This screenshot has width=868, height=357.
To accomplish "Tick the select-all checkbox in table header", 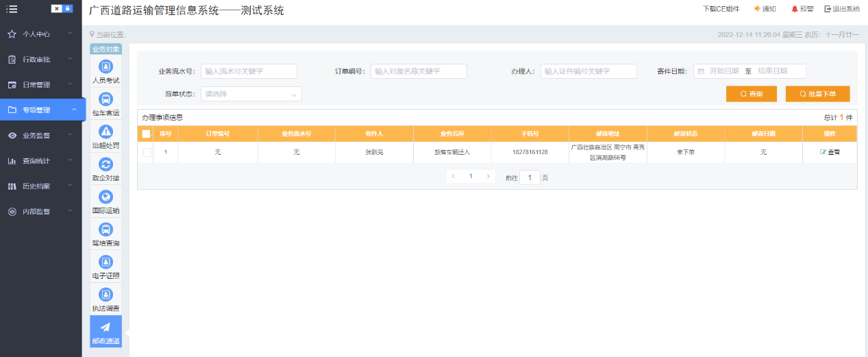I will 147,134.
